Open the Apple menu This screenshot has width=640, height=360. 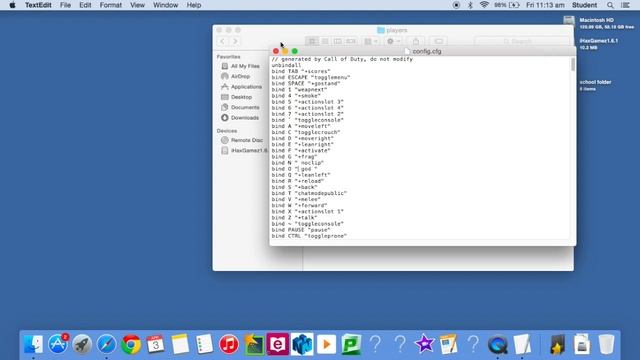coord(12,5)
